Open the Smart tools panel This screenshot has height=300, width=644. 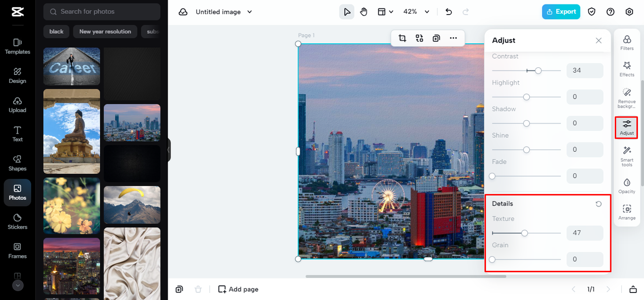coord(627,156)
